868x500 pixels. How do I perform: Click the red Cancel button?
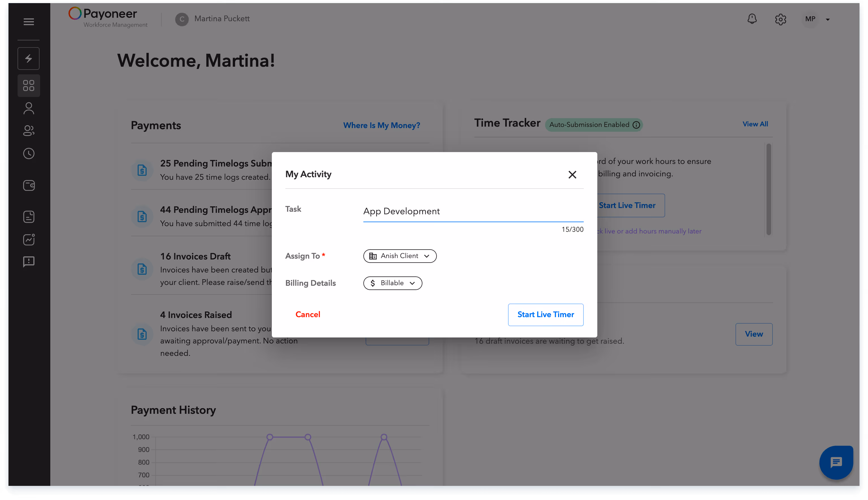point(307,315)
